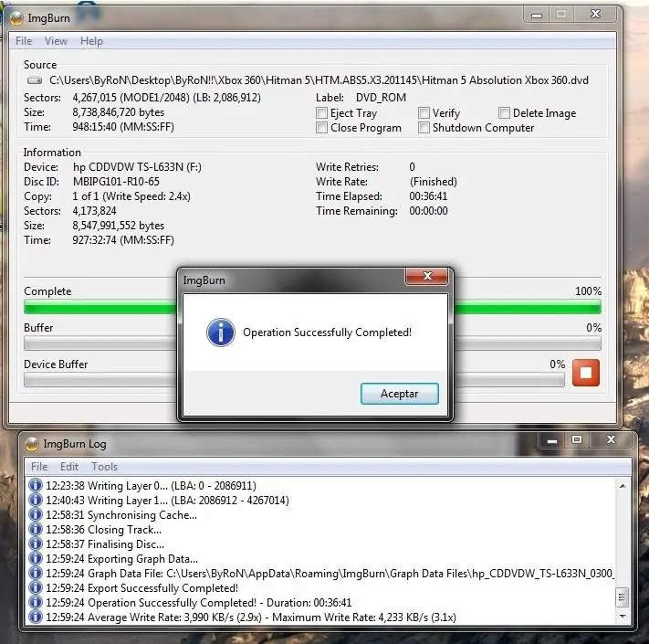Viewport: 649px width, 644px height.
Task: Select the 'Writing Layer 0' log entry icon
Action: (x=36, y=485)
